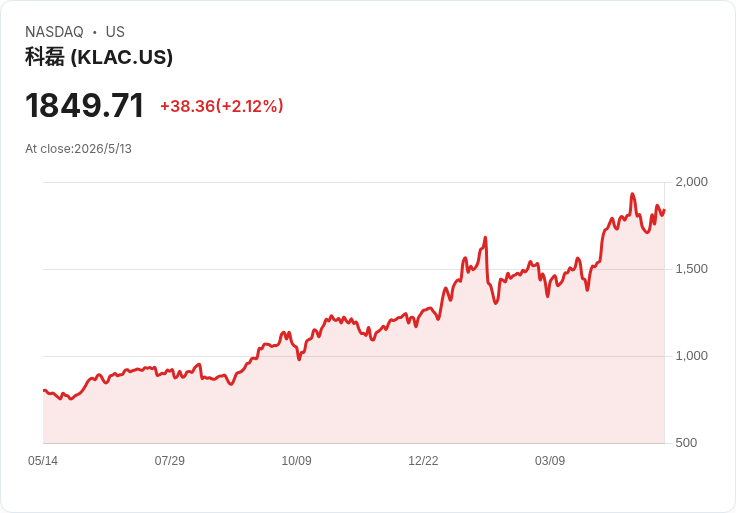
Task: Click the 1,000 y-axis label
Action: click(691, 356)
